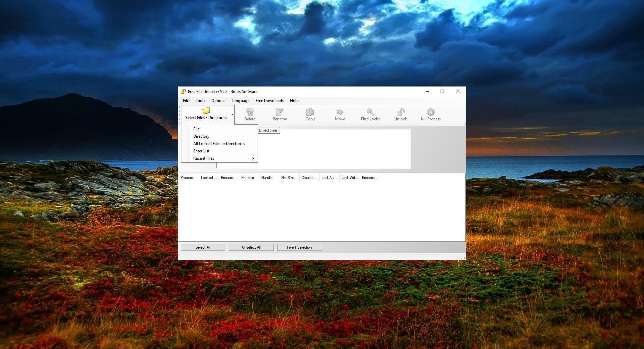The height and width of the screenshot is (349, 644).
Task: Click the File Size column header
Action: coord(289,178)
